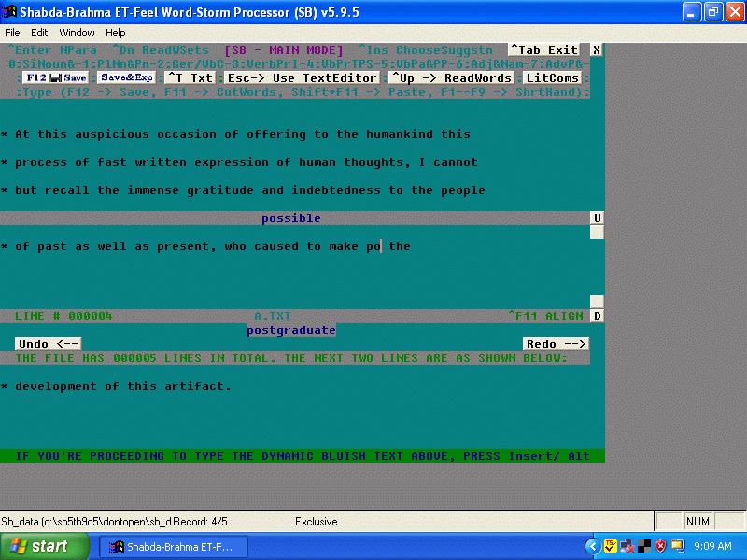The width and height of the screenshot is (747, 560).
Task: Close the panel with the X button
Action: coord(597,50)
